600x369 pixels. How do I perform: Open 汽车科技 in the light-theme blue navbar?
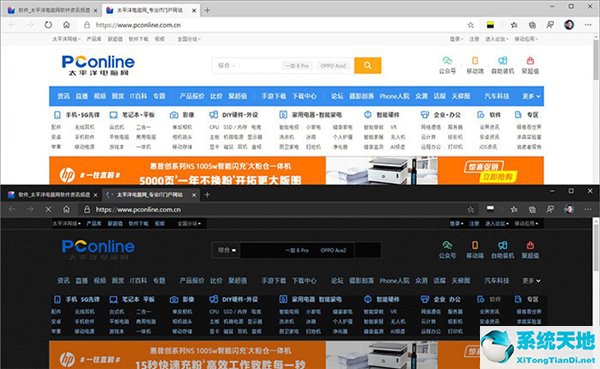(x=497, y=96)
